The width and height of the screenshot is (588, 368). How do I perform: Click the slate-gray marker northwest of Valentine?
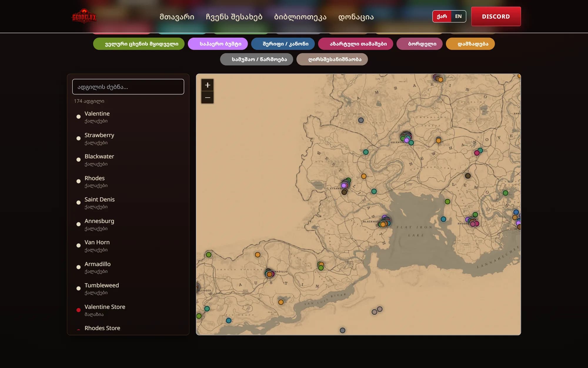click(x=361, y=120)
